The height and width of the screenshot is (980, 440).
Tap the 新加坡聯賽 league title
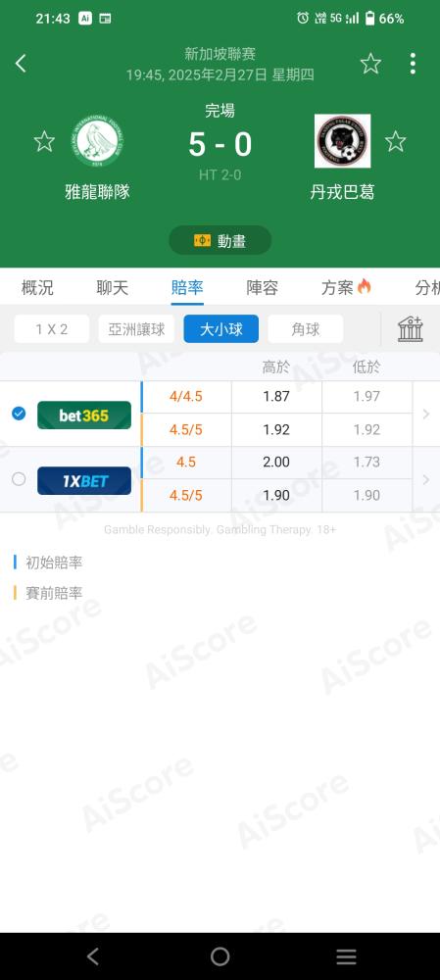[220, 54]
